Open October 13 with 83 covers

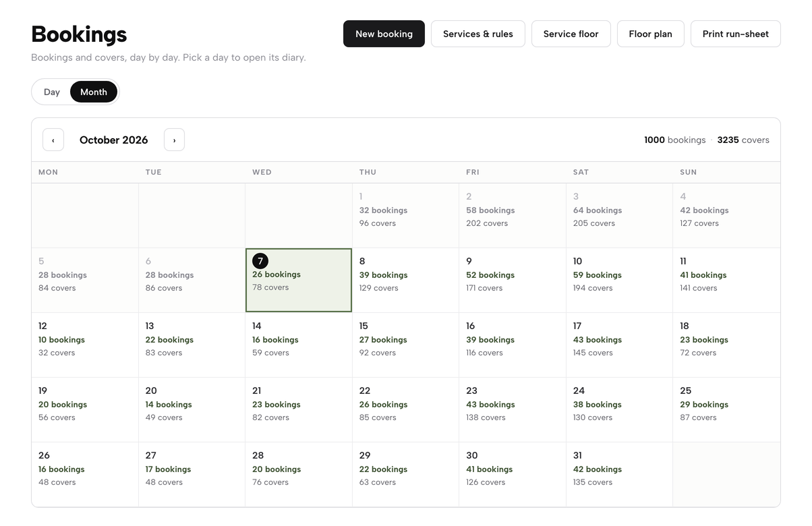point(192,345)
